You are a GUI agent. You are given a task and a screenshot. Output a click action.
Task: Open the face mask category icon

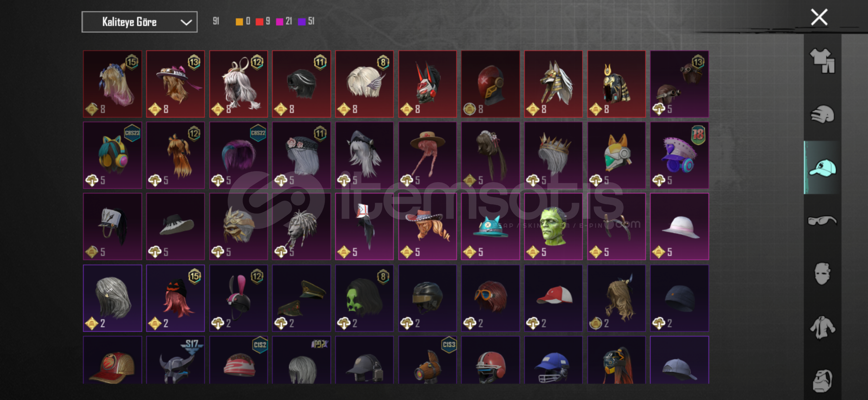822,274
